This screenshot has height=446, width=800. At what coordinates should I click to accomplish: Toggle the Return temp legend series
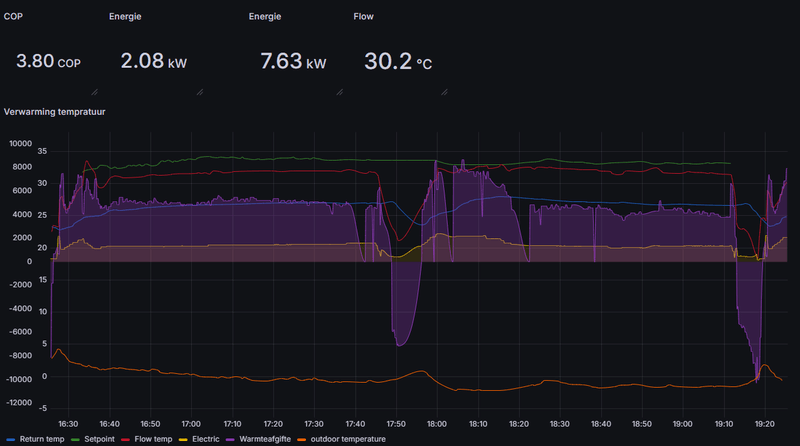pyautogui.click(x=42, y=439)
